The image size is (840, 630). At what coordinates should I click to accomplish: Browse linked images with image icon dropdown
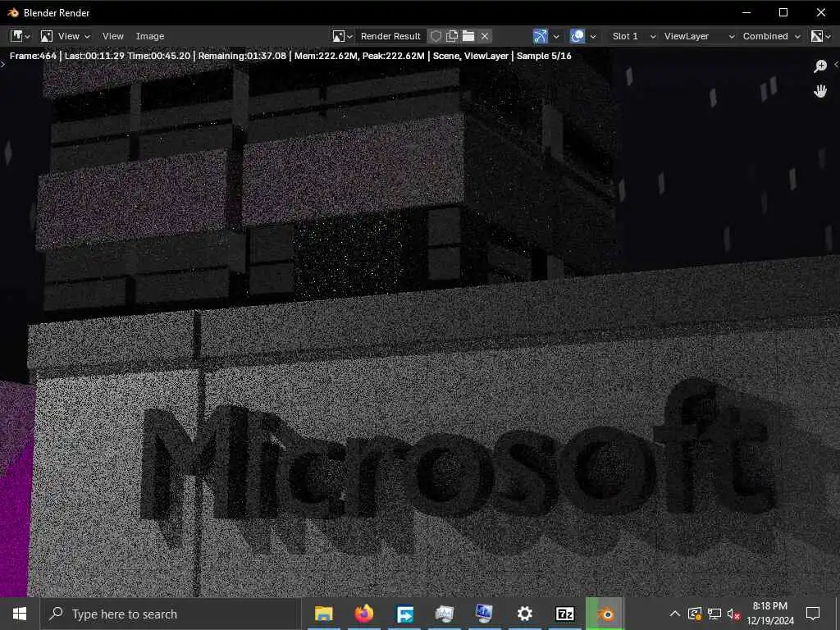tap(342, 36)
